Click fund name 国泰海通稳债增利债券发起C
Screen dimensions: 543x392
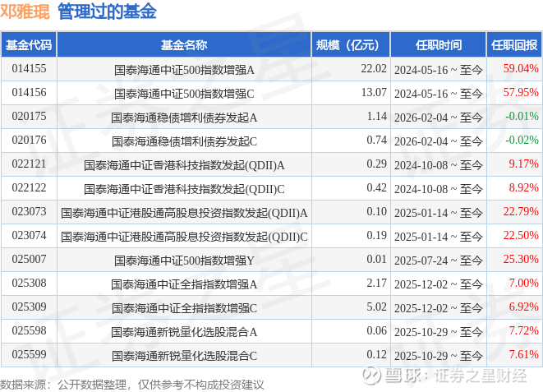(x=184, y=141)
